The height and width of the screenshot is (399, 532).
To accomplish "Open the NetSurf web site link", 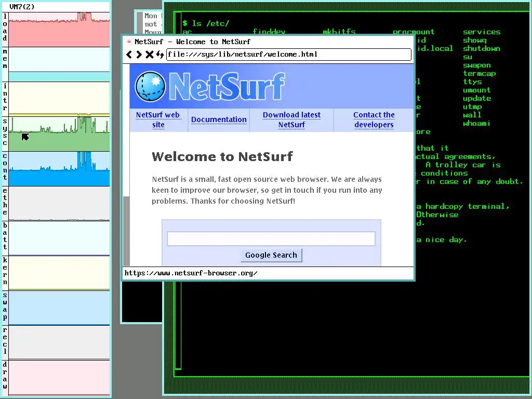I will (x=158, y=120).
